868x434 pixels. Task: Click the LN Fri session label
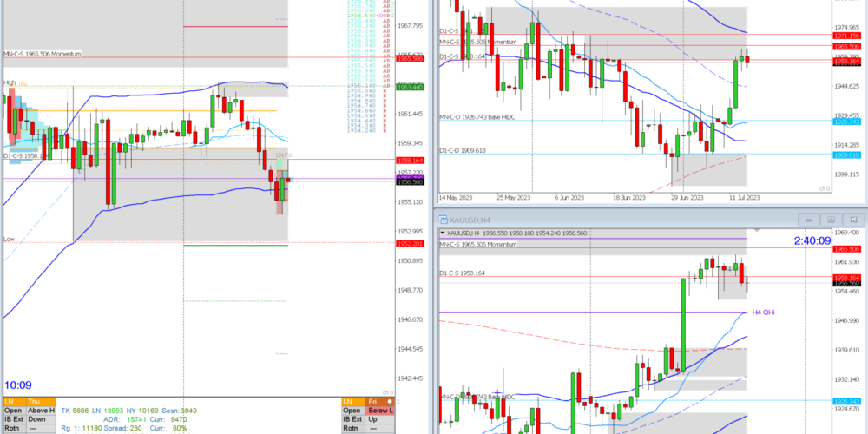tap(283, 155)
